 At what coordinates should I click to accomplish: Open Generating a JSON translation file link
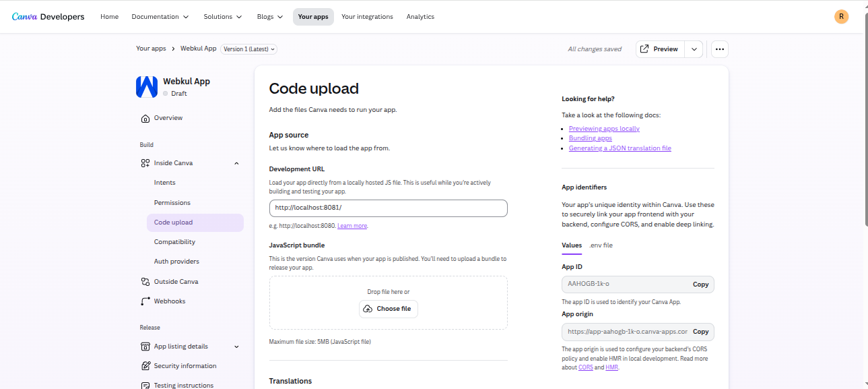(620, 148)
